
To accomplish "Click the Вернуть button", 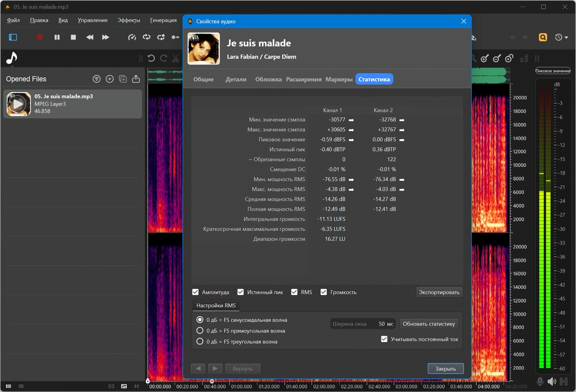I will 242,368.
